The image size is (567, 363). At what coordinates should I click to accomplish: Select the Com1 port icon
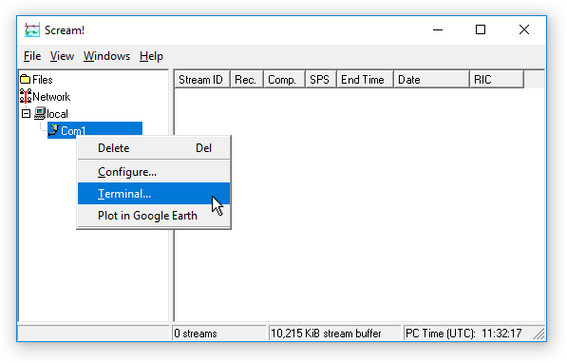(54, 130)
